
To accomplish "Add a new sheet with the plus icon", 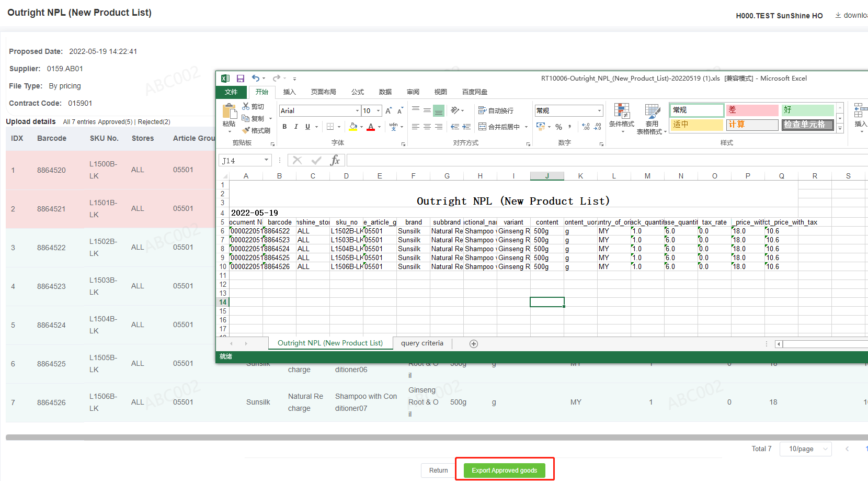I will (x=474, y=344).
